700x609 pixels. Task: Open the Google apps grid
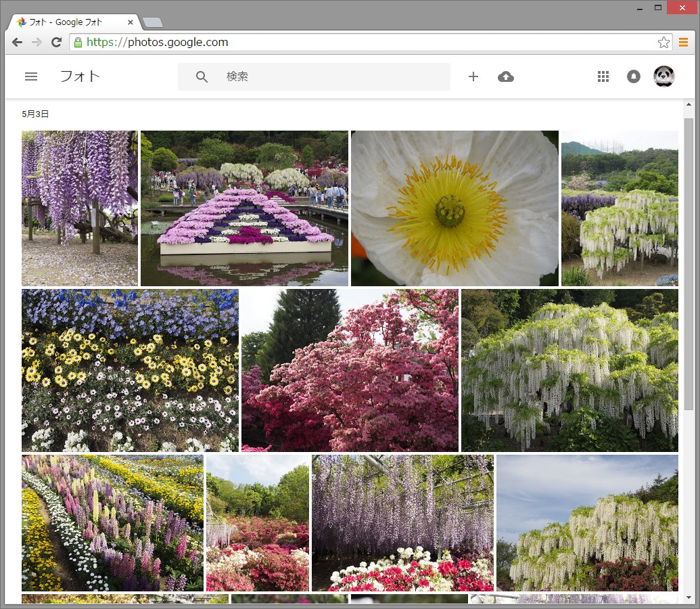603,76
